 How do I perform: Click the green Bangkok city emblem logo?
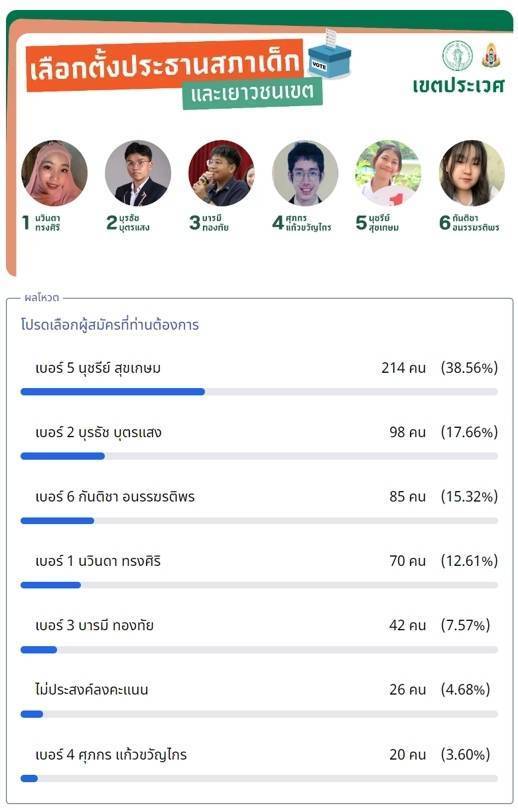[x=457, y=56]
